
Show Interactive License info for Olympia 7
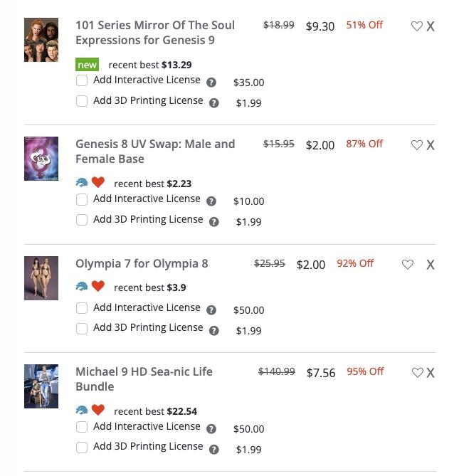point(211,310)
